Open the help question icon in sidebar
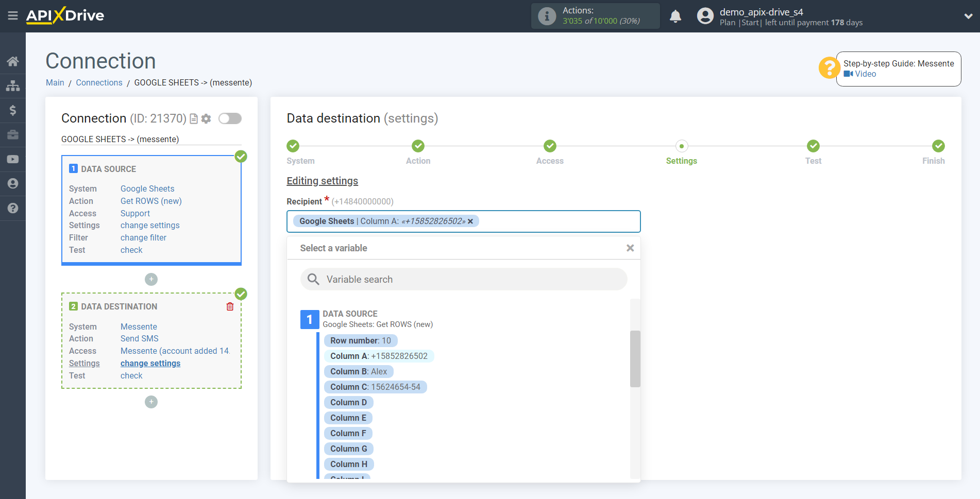This screenshot has width=980, height=499. pyautogui.click(x=13, y=208)
